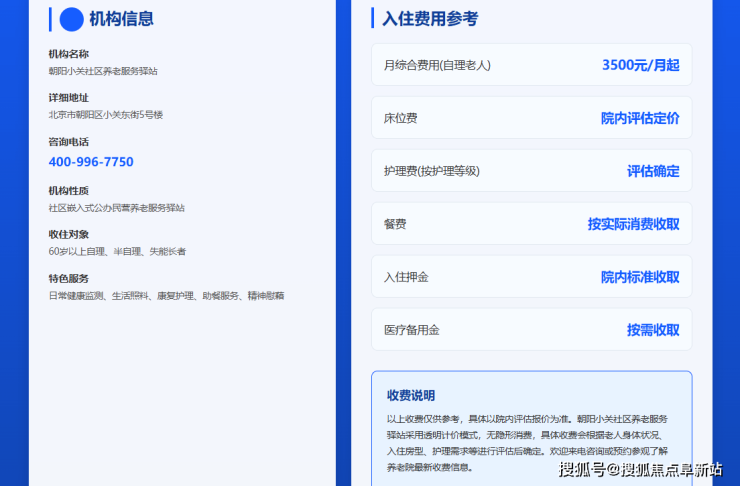Click the blue circle icon beside 机构信息

pos(72,19)
